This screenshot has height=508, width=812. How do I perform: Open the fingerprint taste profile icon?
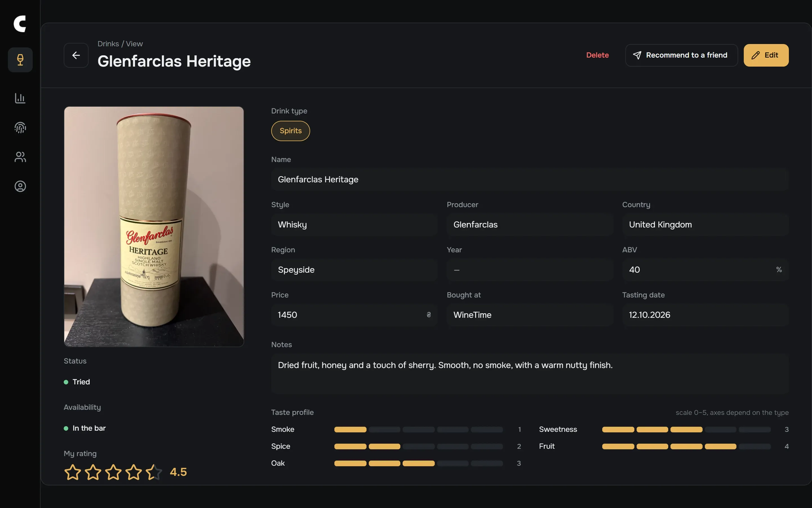(20, 128)
